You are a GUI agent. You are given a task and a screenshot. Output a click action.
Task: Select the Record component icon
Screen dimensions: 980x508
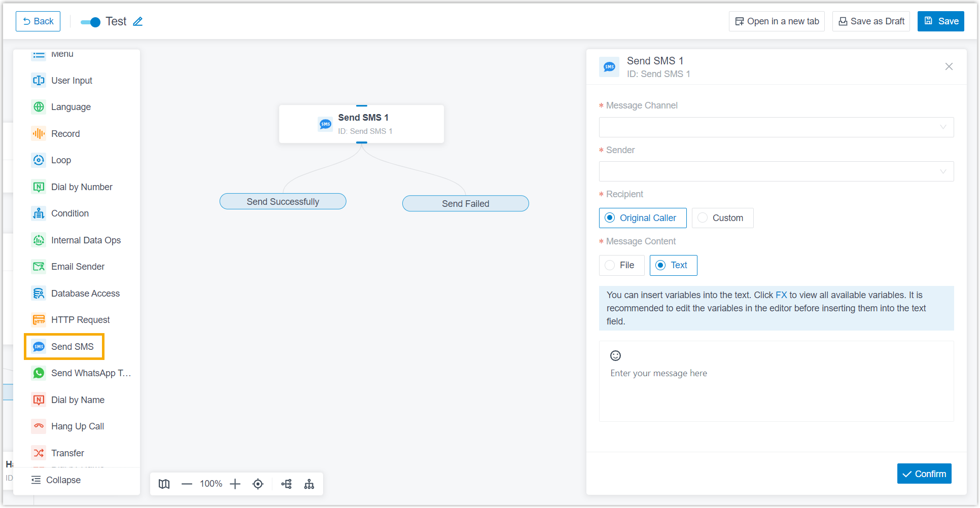(x=39, y=134)
